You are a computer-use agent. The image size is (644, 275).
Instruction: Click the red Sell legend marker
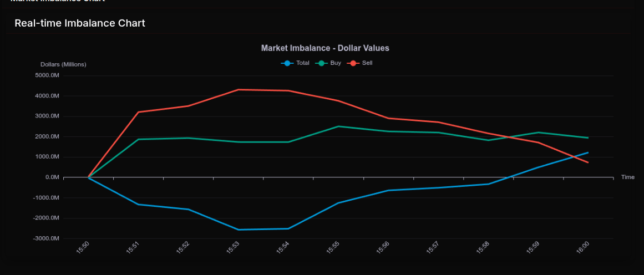click(353, 63)
